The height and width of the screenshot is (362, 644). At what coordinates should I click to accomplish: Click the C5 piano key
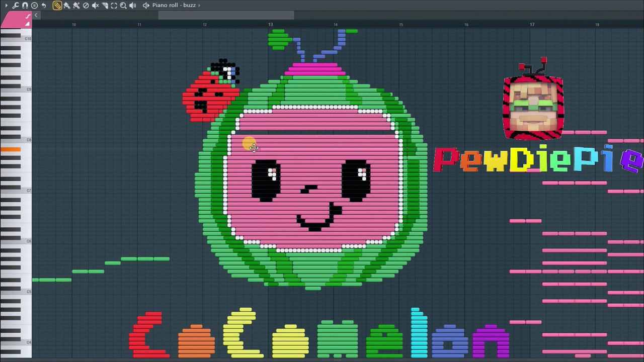[x=16, y=292]
